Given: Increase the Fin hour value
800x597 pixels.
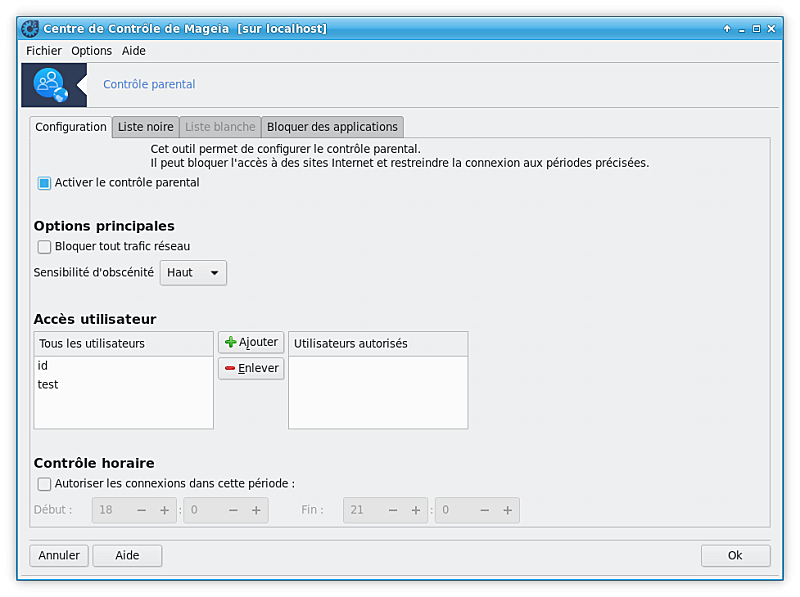Looking at the screenshot, I should [x=416, y=510].
